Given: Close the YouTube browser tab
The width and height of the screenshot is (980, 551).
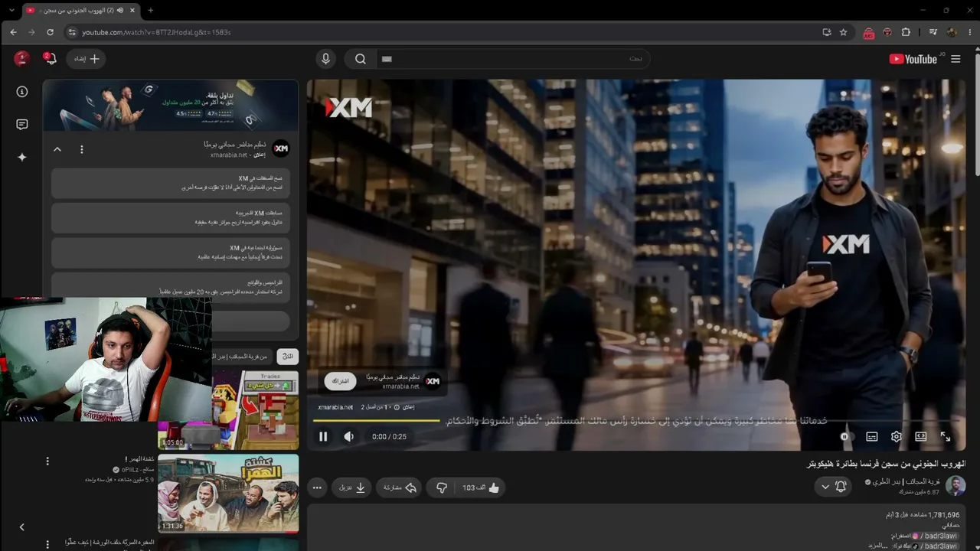Looking at the screenshot, I should point(132,10).
